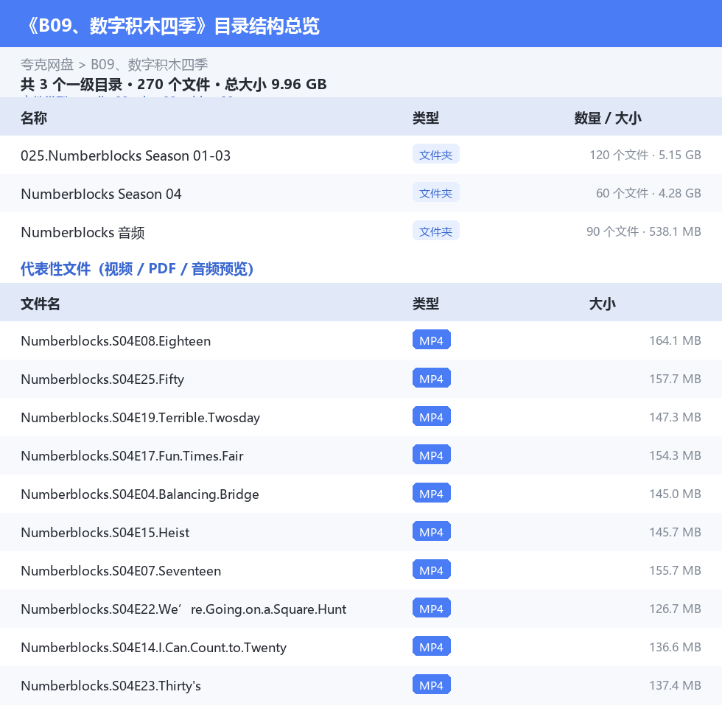The width and height of the screenshot is (722, 728).
Task: Select the size value 145.0 MB
Action: [675, 494]
